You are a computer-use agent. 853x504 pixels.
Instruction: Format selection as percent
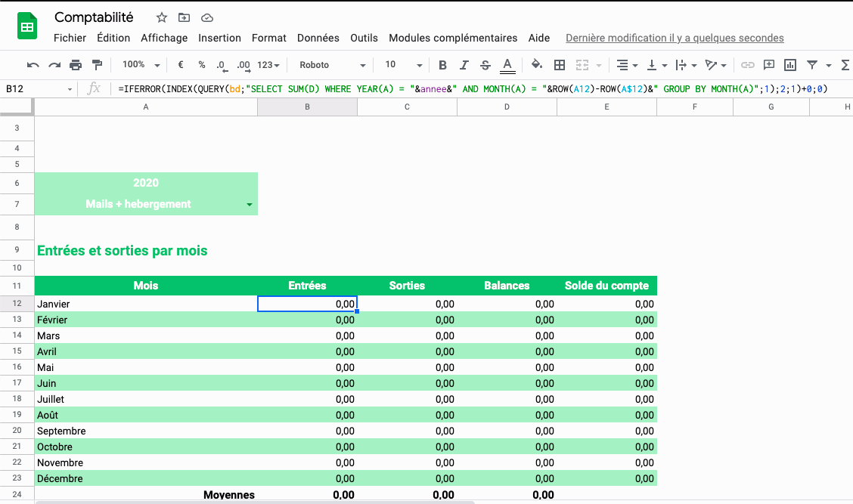click(202, 65)
